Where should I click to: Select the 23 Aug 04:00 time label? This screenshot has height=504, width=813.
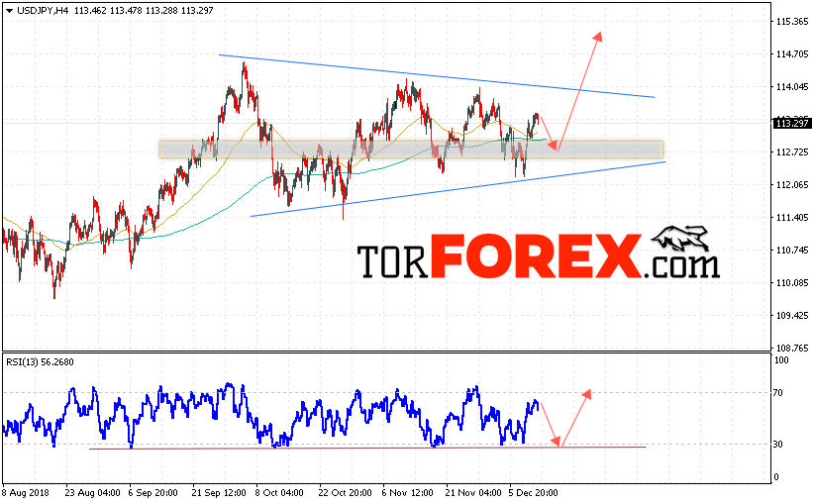pos(92,492)
